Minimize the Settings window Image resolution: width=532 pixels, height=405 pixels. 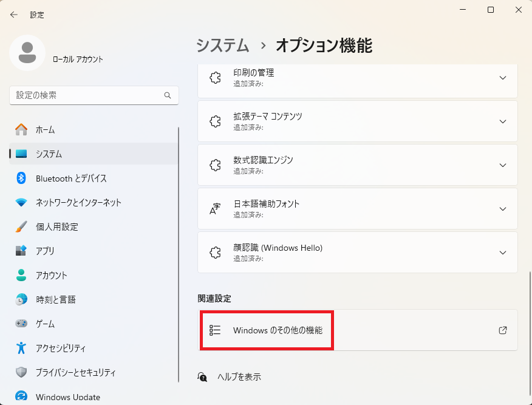463,10
